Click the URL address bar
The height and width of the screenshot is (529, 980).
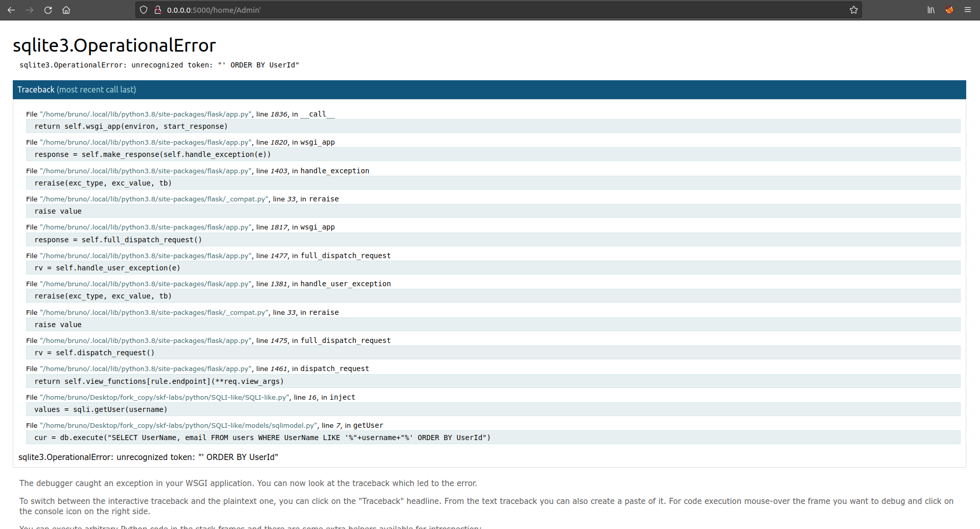[x=460, y=10]
